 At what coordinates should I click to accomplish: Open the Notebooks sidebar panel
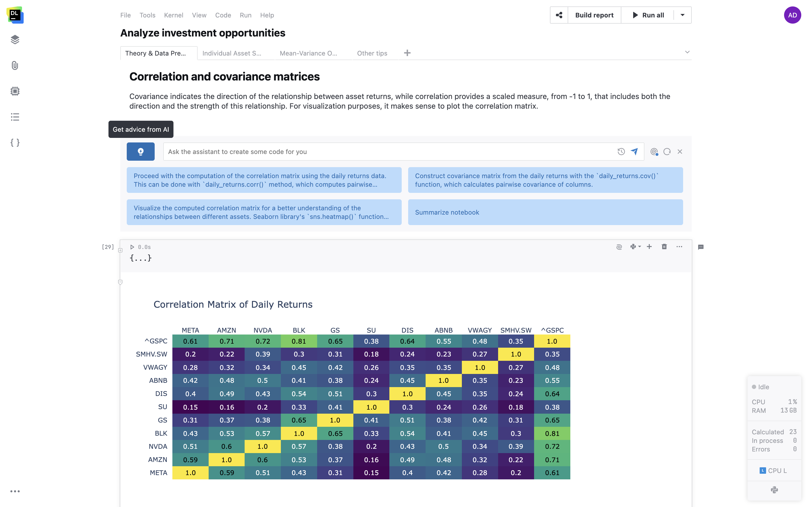[x=15, y=40]
